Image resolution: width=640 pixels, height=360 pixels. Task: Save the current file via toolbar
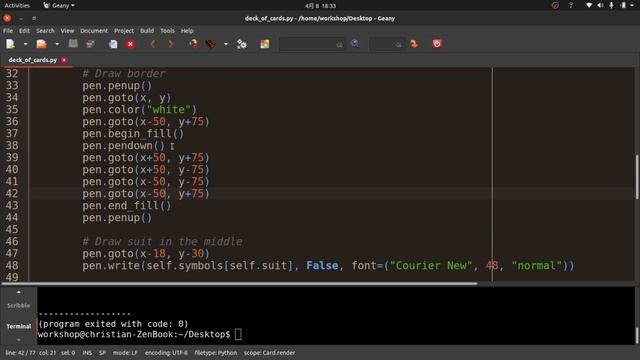click(73, 44)
